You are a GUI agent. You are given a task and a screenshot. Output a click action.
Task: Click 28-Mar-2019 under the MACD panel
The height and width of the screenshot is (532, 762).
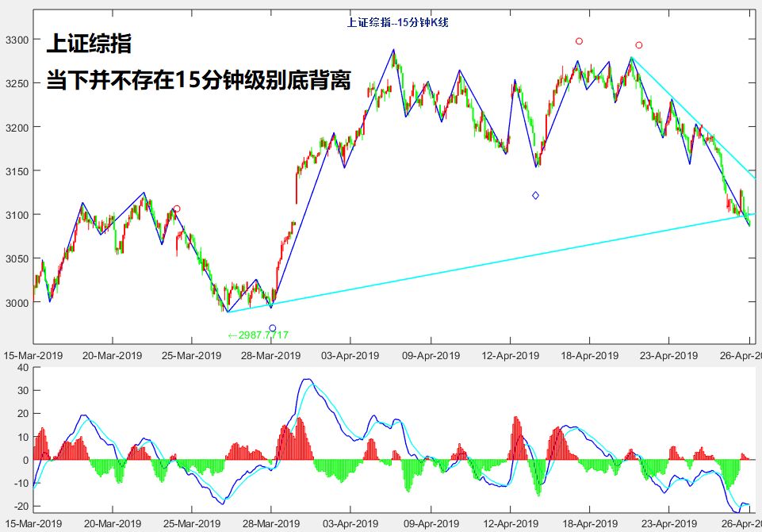270,524
